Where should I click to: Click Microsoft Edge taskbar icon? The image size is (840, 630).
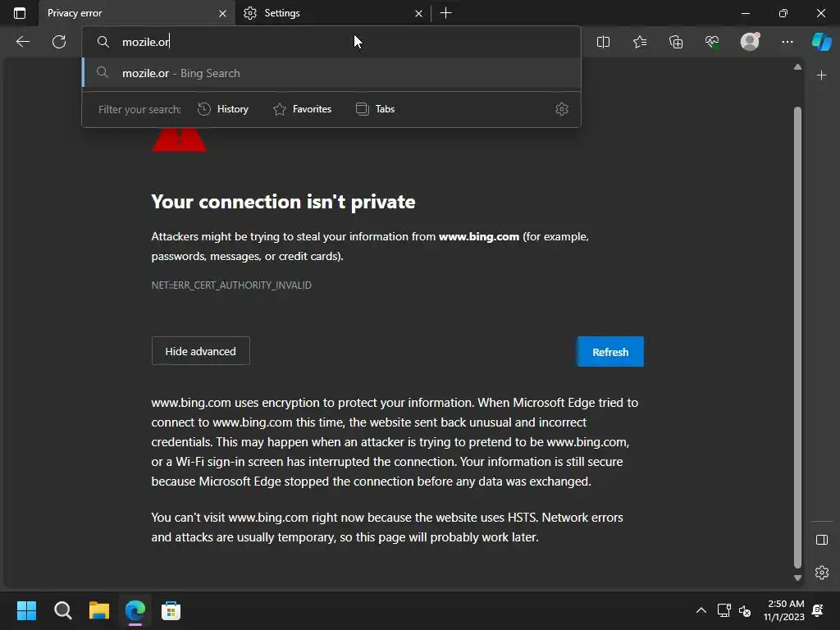coord(135,610)
